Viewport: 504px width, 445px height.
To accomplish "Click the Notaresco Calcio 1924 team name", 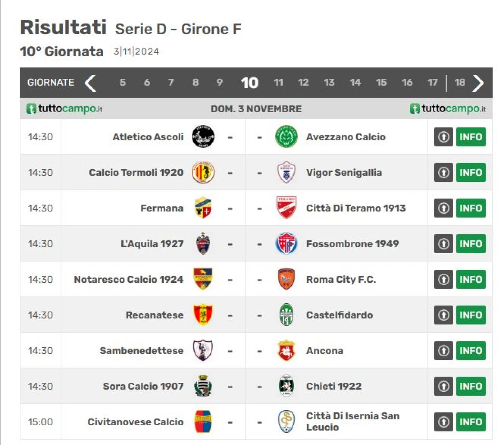I will pyautogui.click(x=128, y=279).
